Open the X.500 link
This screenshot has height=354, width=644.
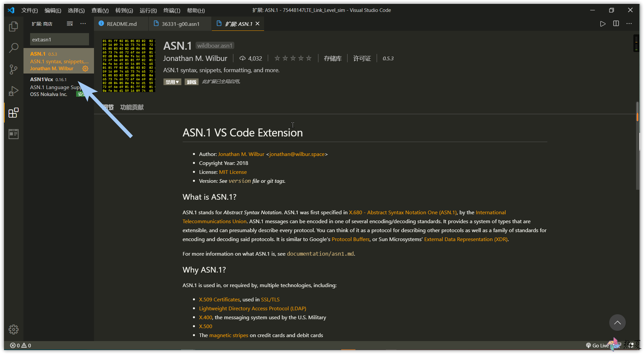[x=206, y=327]
